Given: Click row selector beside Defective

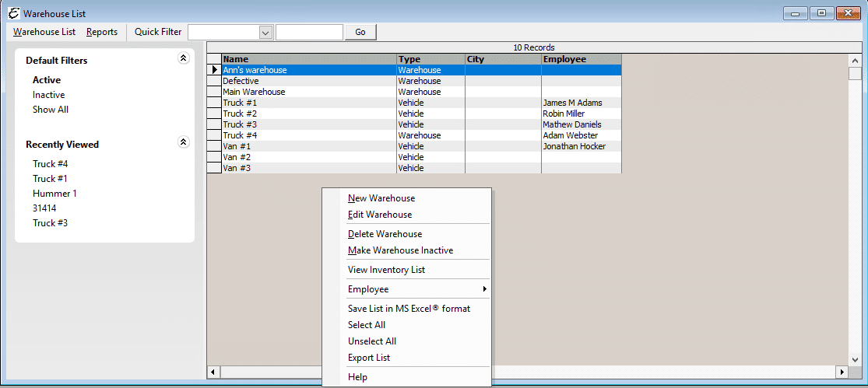Looking at the screenshot, I should click(x=214, y=81).
